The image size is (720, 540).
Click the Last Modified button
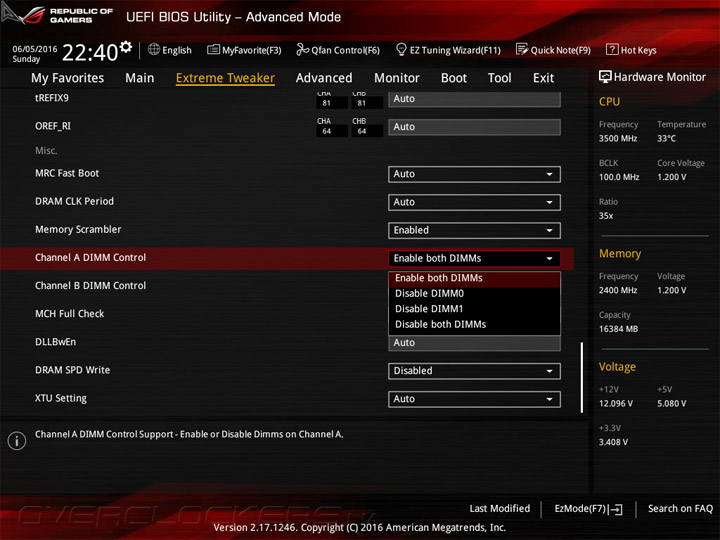pyautogui.click(x=499, y=509)
